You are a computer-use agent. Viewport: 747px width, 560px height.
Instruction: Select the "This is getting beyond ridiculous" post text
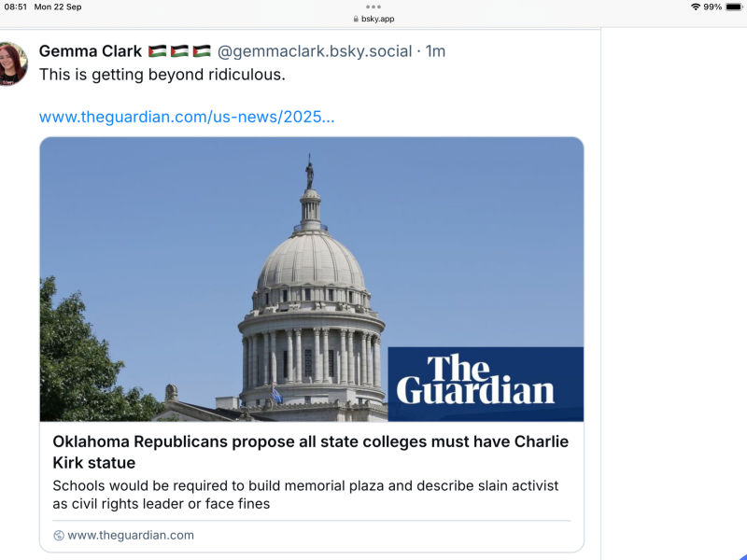click(x=162, y=75)
